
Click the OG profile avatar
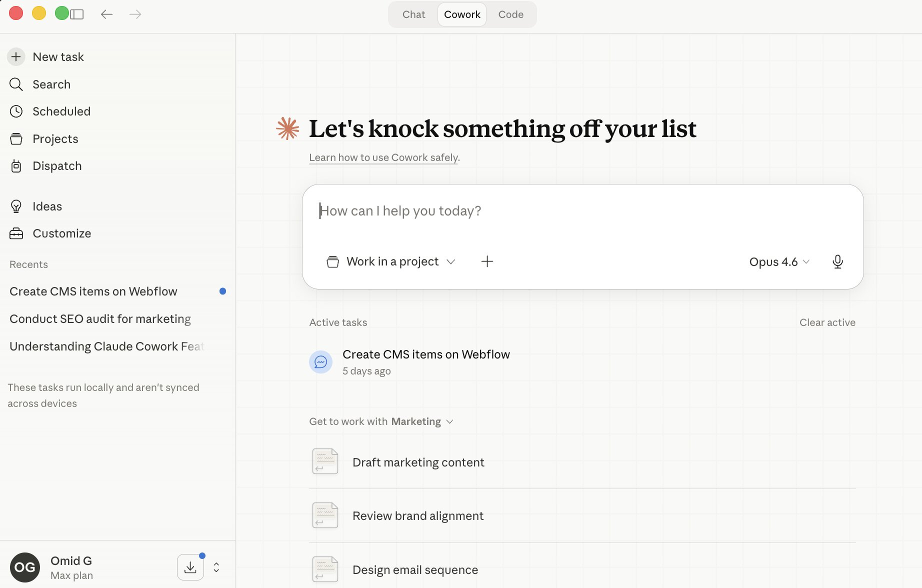click(x=24, y=567)
